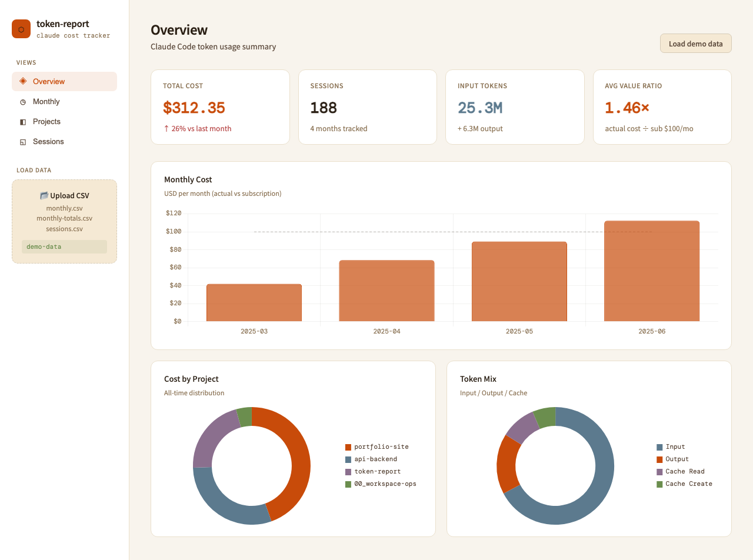Click the Total Cost summary card
Screen dimensions: 753x560
pos(220,107)
